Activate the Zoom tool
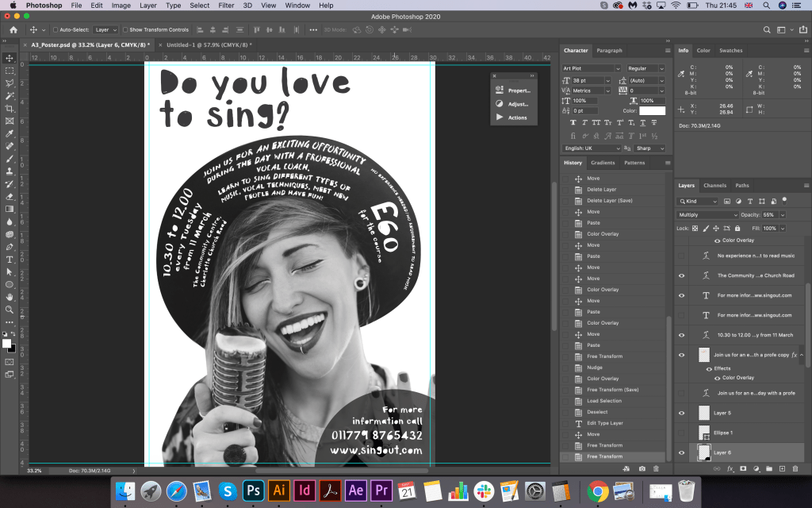This screenshot has height=508, width=812. (x=10, y=310)
